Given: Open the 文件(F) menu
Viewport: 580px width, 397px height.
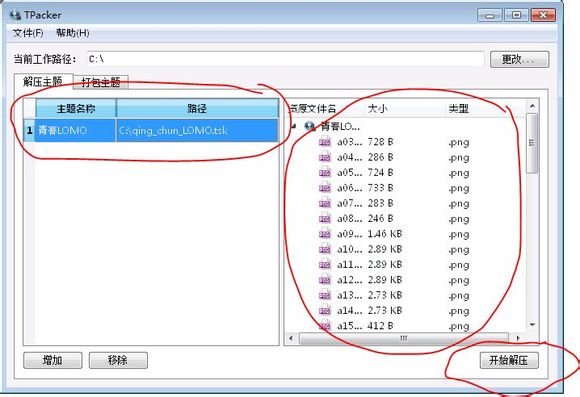Looking at the screenshot, I should coord(28,33).
